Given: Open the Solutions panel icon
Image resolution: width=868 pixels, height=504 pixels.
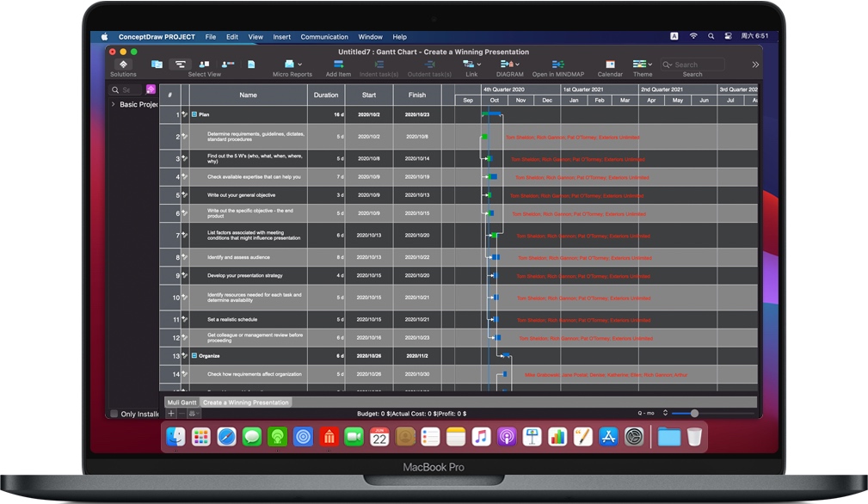Looking at the screenshot, I should tap(123, 65).
